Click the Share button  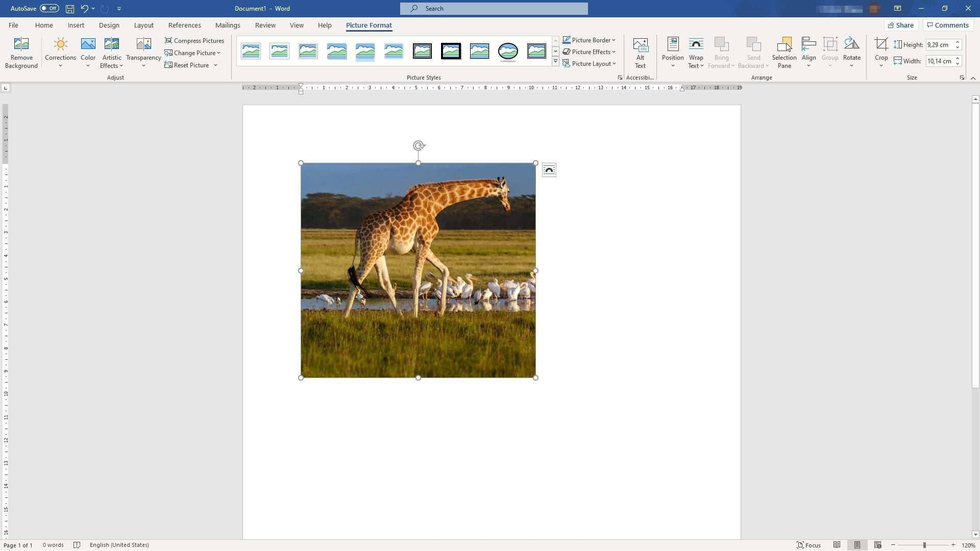pyautogui.click(x=901, y=24)
